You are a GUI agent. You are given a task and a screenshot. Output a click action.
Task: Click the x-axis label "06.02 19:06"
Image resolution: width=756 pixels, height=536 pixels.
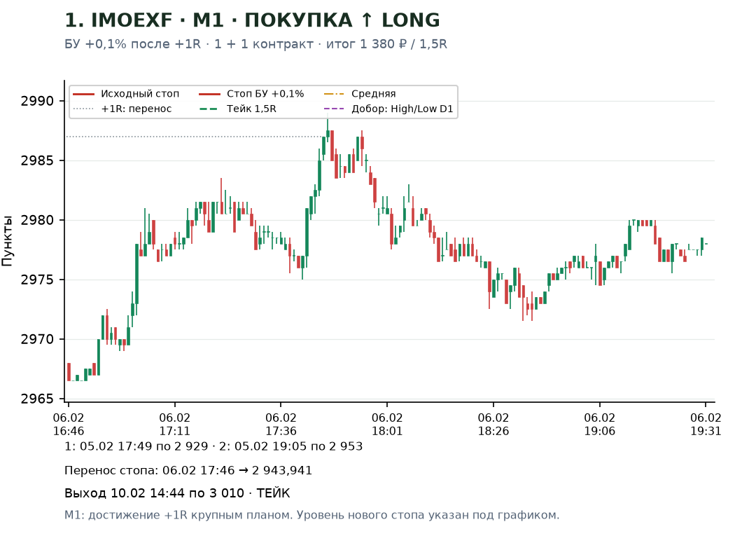click(x=599, y=425)
